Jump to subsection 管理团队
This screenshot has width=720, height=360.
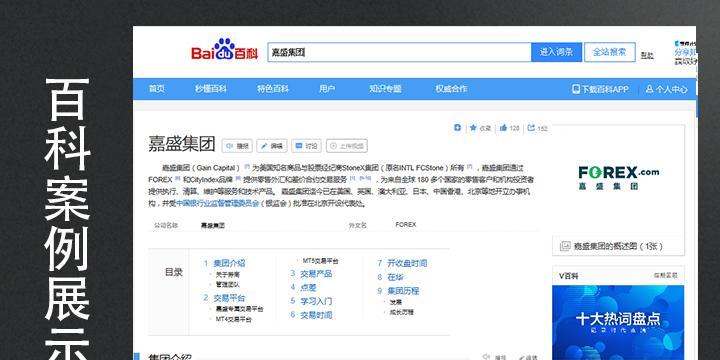click(228, 285)
